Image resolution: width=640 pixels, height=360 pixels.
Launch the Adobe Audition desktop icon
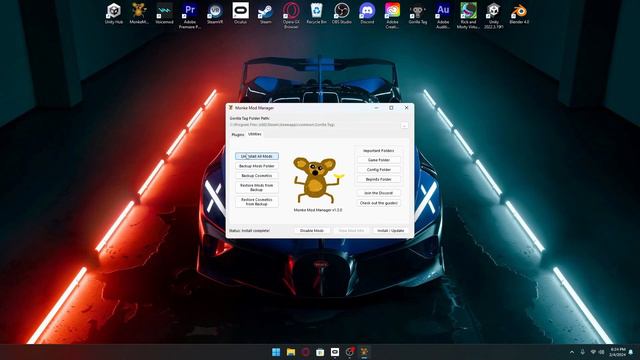point(443,16)
